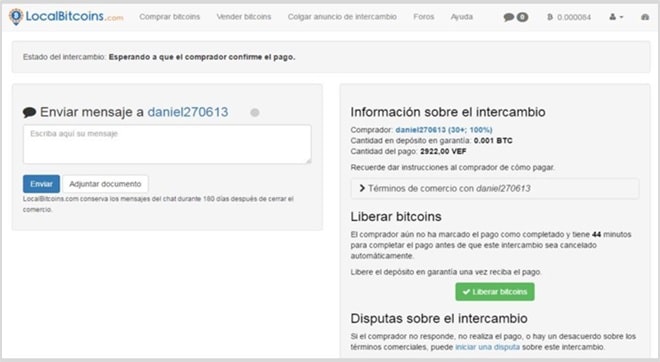Click the dashboard icon at top right
The height and width of the screenshot is (362, 660).
645,17
